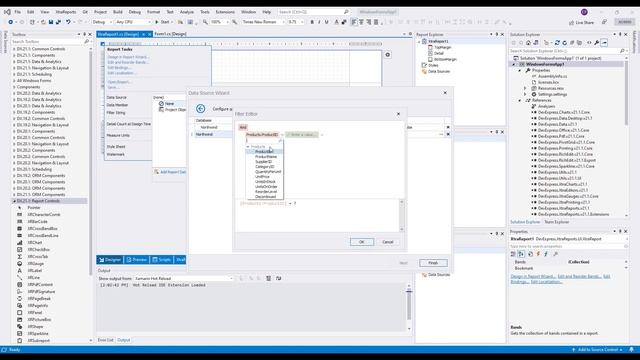Screen dimensions: 640x360
Task: Click the report smart tag gear icon
Action: (387, 55)
